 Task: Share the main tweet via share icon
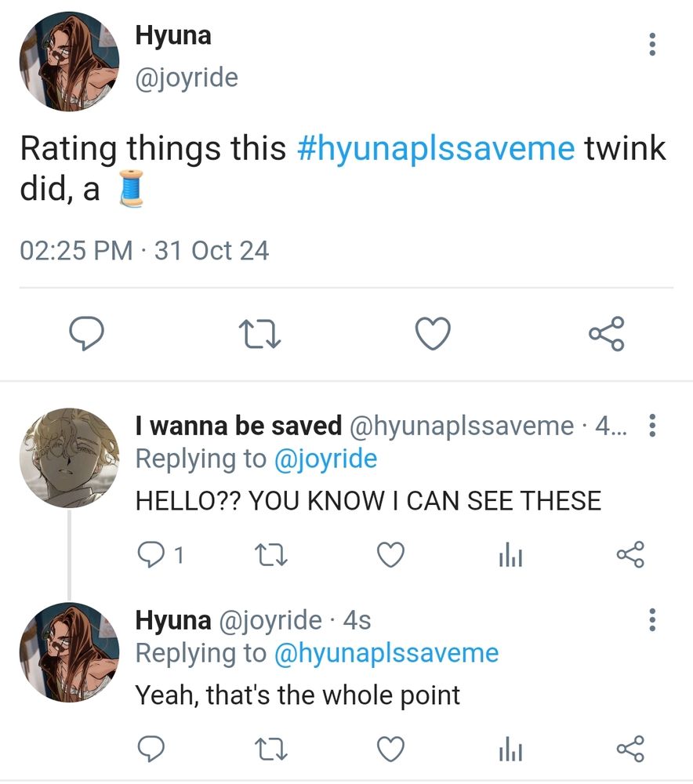[x=607, y=334]
